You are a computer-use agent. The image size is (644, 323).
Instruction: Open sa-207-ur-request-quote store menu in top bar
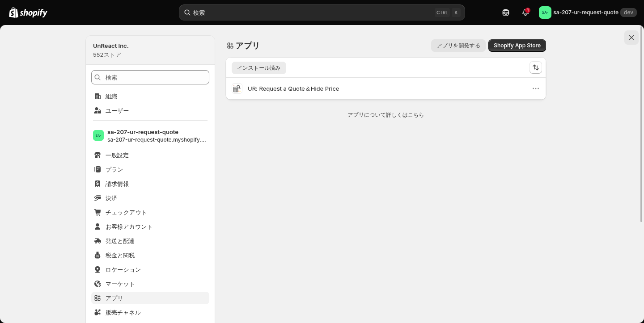click(x=588, y=13)
